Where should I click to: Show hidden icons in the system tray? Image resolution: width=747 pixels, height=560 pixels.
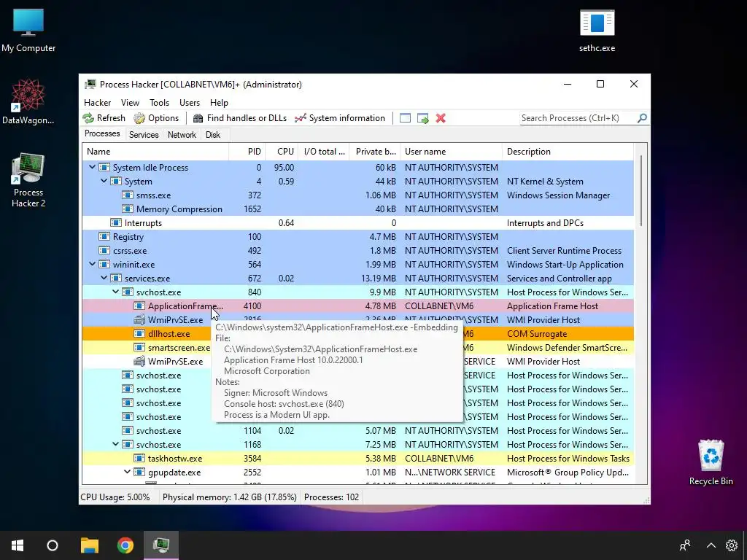tap(711, 545)
